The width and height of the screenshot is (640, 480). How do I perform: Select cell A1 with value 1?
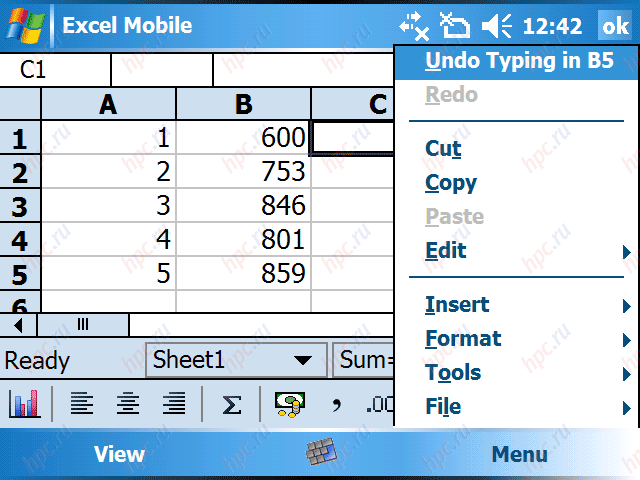coord(109,138)
